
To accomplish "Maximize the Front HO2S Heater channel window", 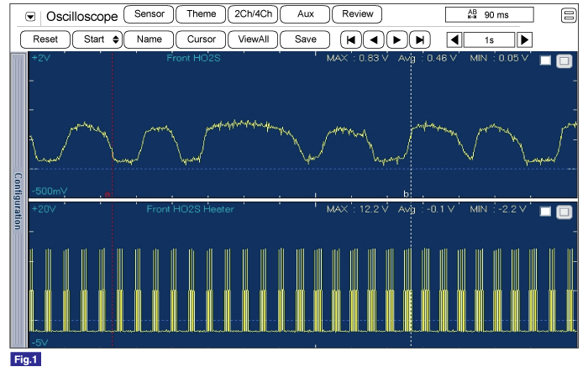I will point(564,211).
